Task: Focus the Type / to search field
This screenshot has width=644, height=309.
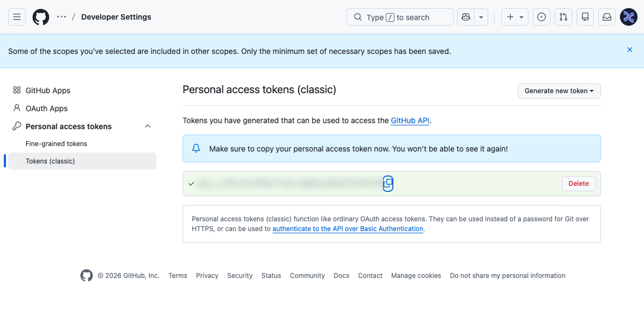Action: pos(400,17)
